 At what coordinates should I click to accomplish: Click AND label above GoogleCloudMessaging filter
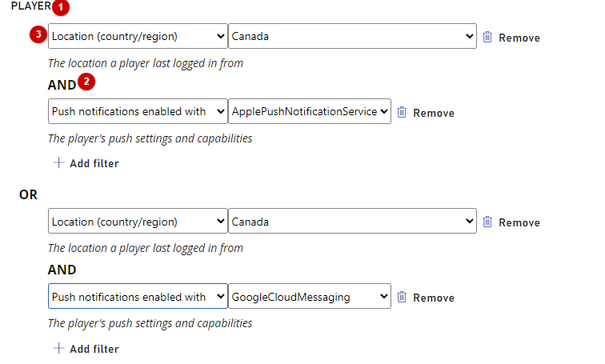click(62, 270)
